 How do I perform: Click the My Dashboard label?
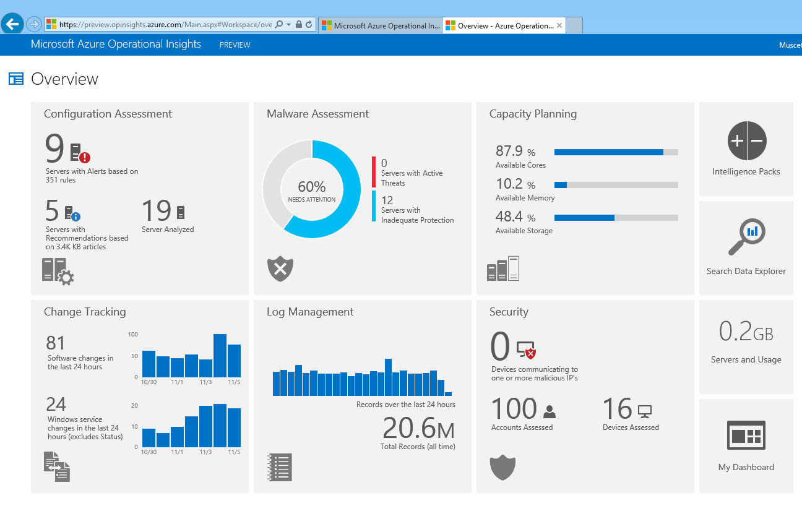[x=746, y=467]
